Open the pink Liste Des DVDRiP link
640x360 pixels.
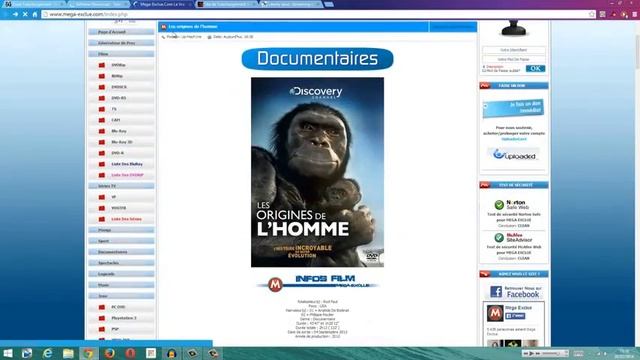pyautogui.click(x=127, y=176)
